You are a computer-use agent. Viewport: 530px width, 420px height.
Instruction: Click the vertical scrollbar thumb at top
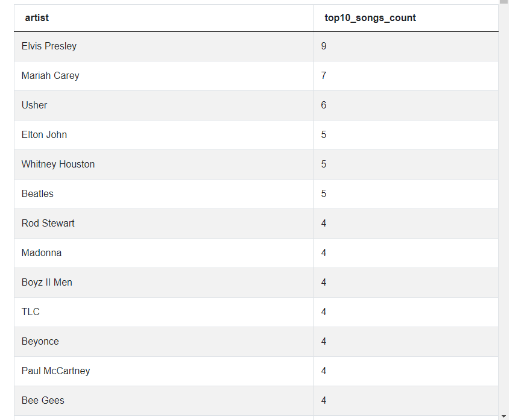[503, 2]
